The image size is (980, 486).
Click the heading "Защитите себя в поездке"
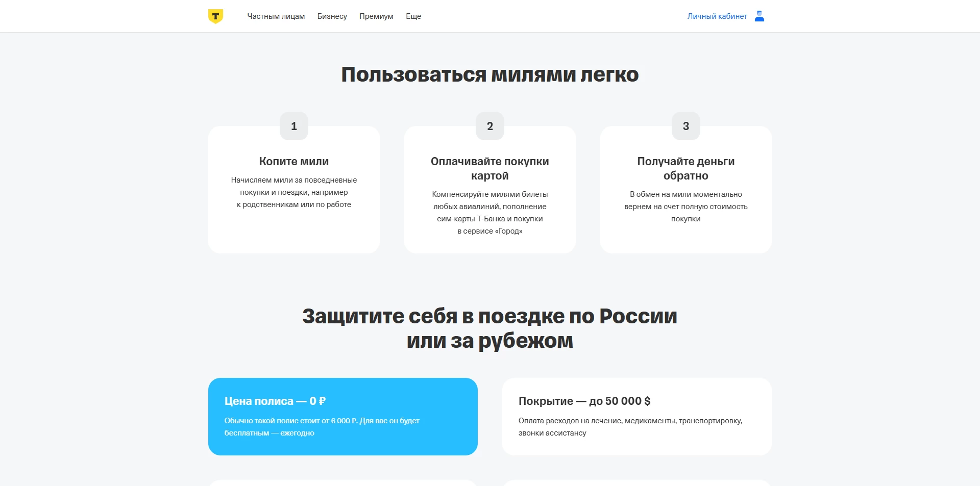point(490,316)
